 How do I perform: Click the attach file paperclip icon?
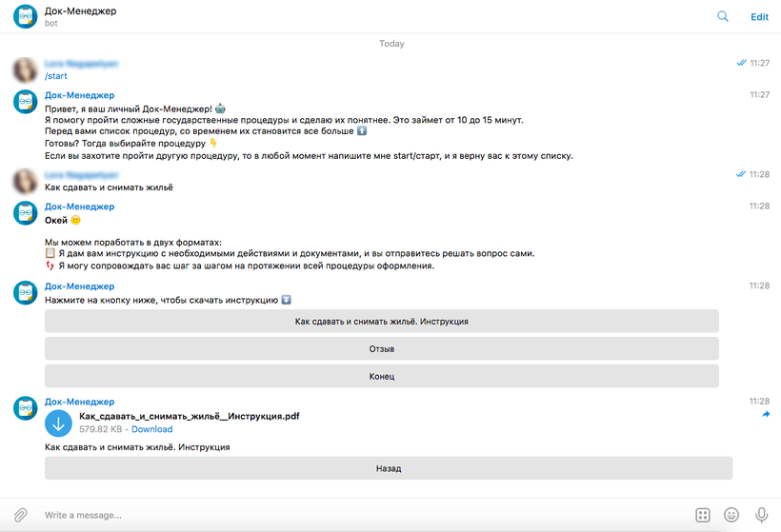20,515
